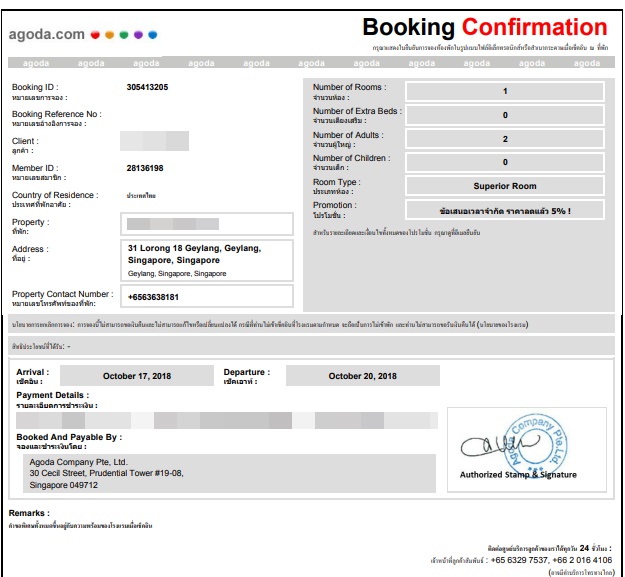Click the Booking Confirmation heading
The width and height of the screenshot is (625, 577).
click(485, 27)
